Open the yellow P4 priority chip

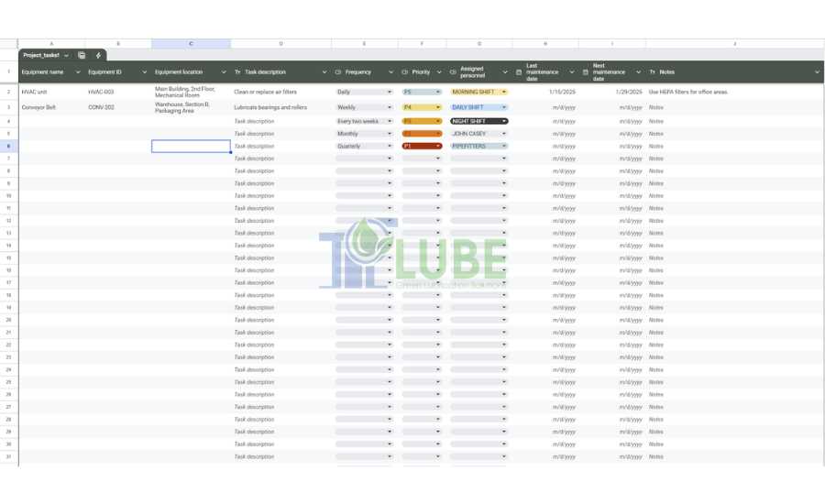point(422,107)
